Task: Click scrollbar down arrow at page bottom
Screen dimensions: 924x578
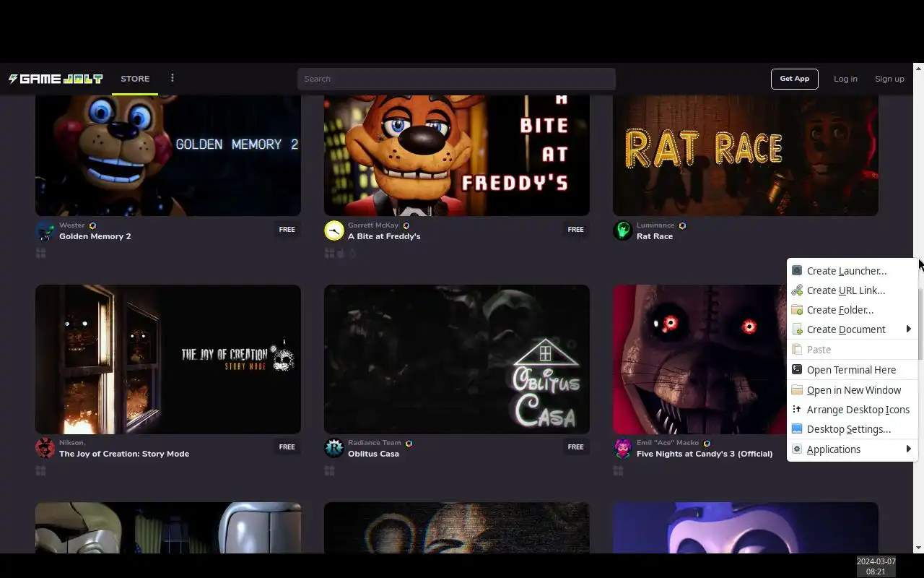Action: point(918,548)
